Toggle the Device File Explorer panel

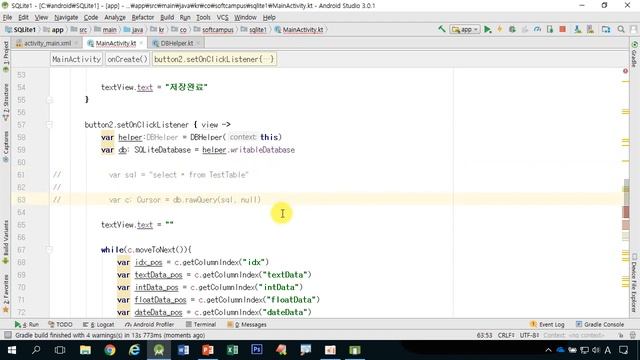(x=634, y=283)
